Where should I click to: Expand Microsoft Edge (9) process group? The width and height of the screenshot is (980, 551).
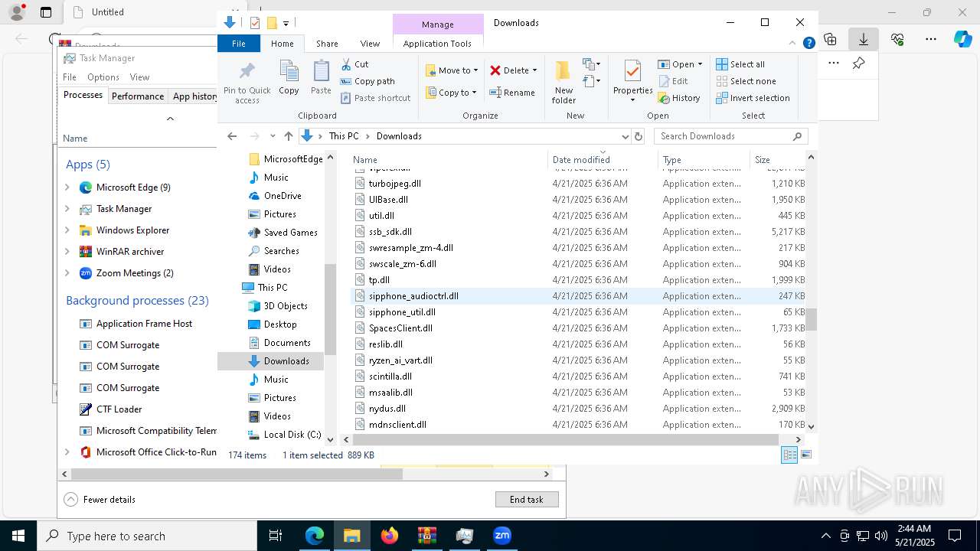click(x=67, y=187)
